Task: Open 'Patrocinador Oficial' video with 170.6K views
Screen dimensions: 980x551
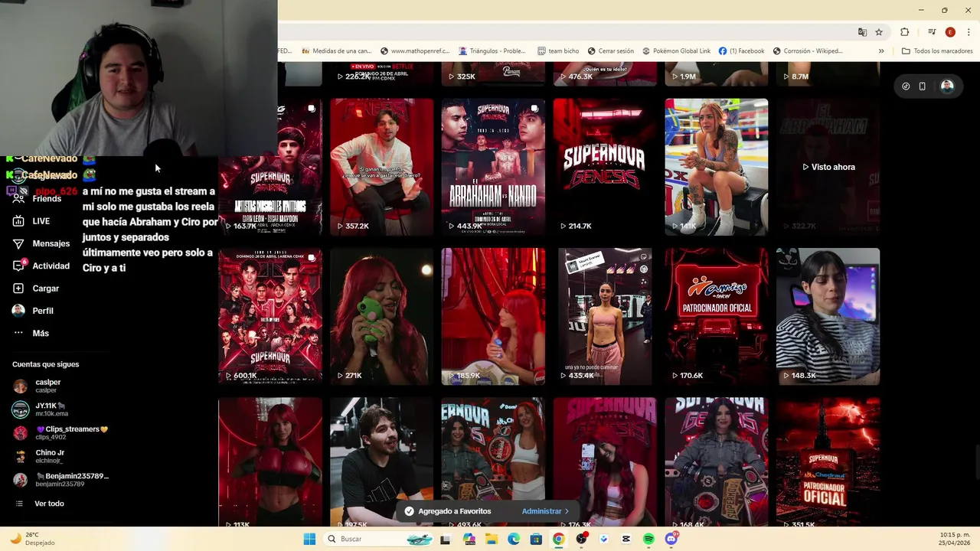Action: (717, 315)
